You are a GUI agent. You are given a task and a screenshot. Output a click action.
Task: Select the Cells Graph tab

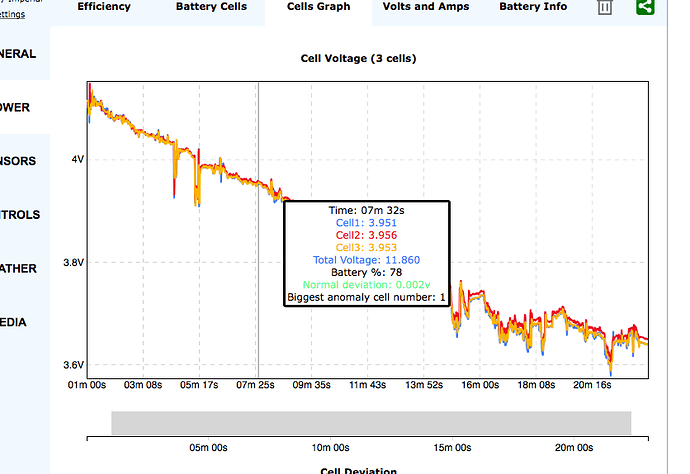(318, 7)
